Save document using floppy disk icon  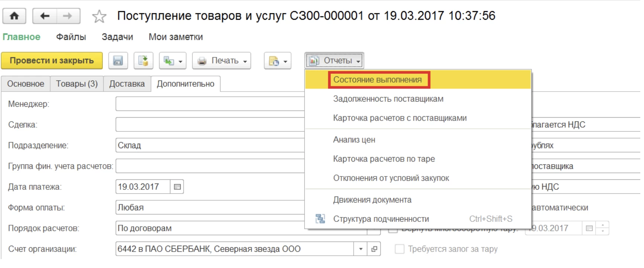(x=118, y=61)
